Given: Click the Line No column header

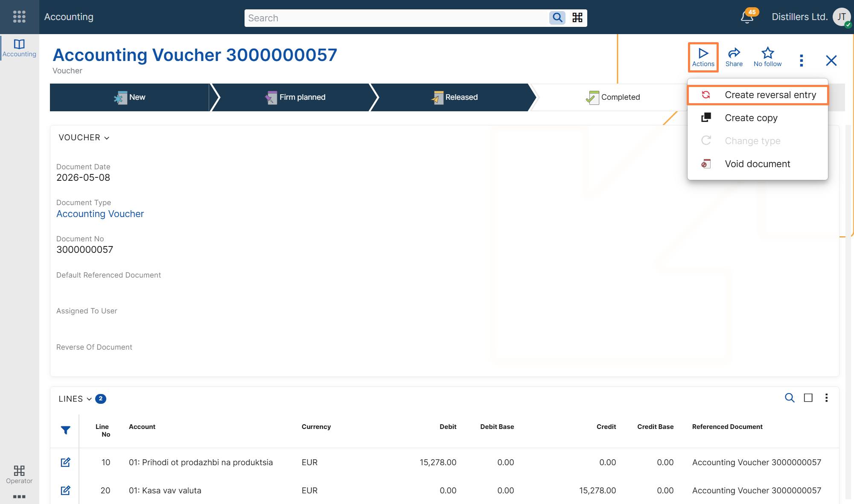Looking at the screenshot, I should coord(102,430).
